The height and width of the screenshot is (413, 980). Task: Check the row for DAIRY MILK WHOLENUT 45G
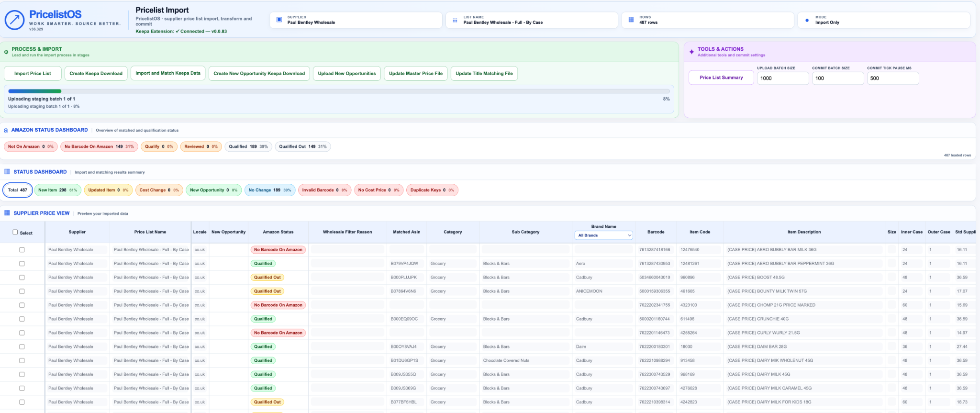[22, 361]
